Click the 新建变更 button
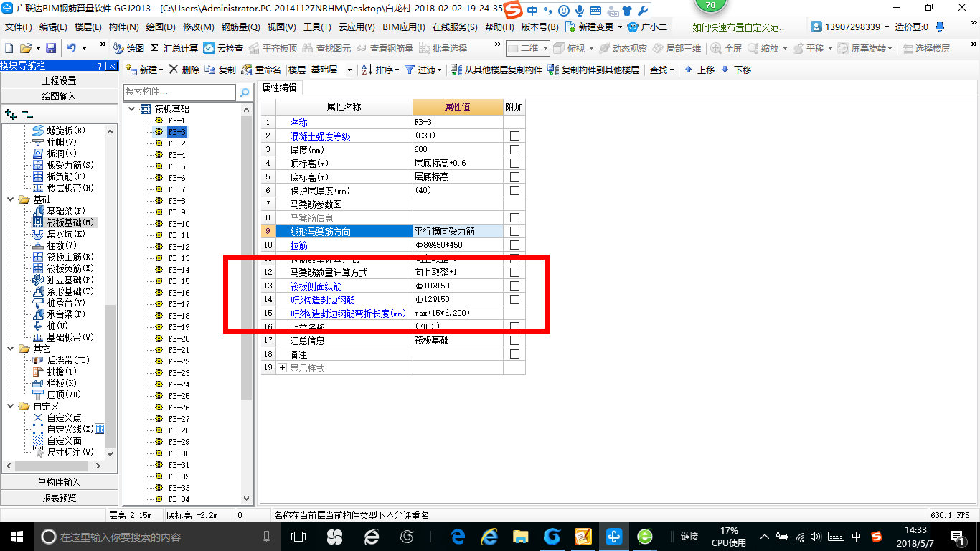 coord(594,27)
